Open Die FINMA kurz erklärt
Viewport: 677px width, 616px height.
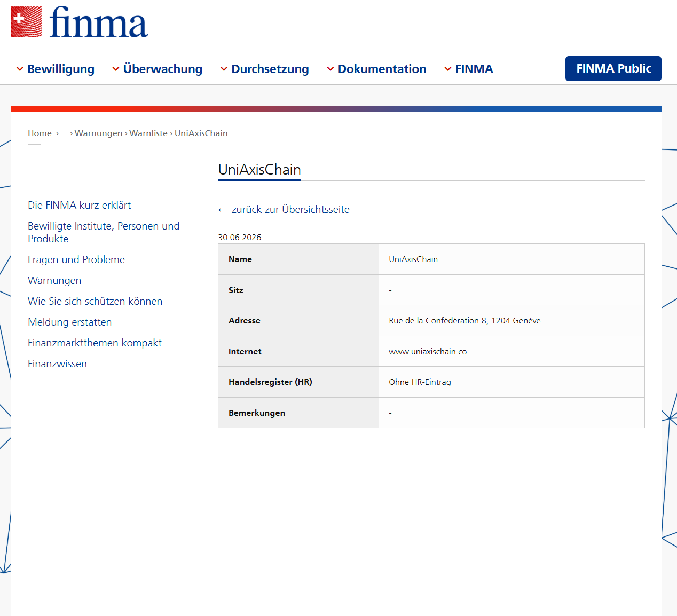(x=79, y=205)
